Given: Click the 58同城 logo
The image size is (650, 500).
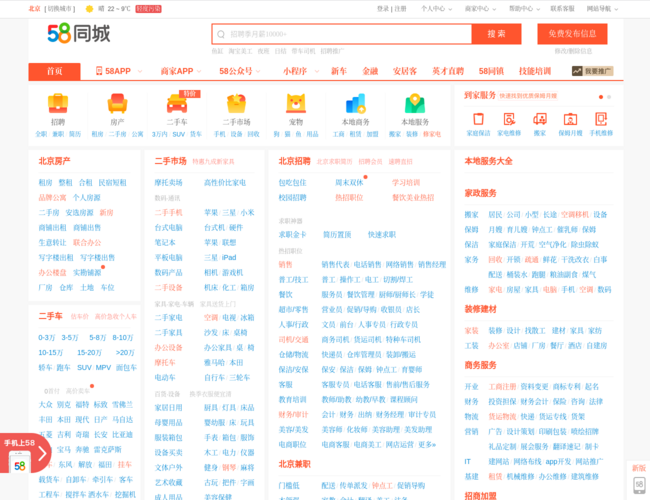Looking at the screenshot, I should pos(79,34).
